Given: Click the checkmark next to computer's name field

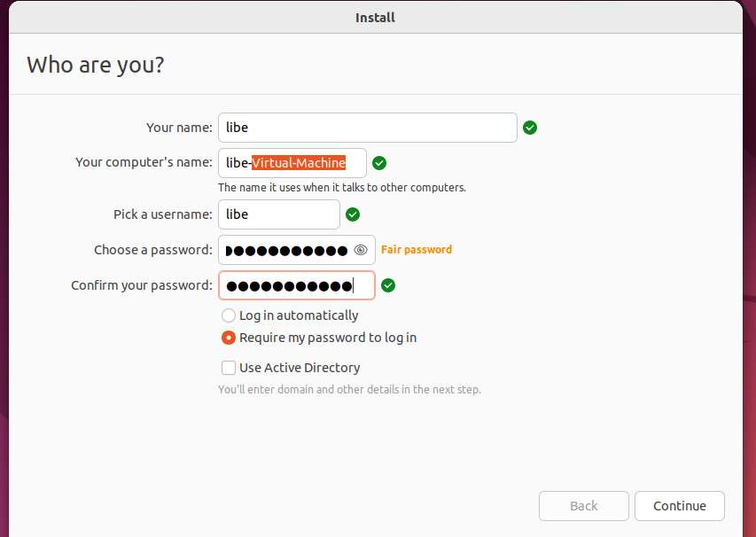Looking at the screenshot, I should (x=379, y=163).
